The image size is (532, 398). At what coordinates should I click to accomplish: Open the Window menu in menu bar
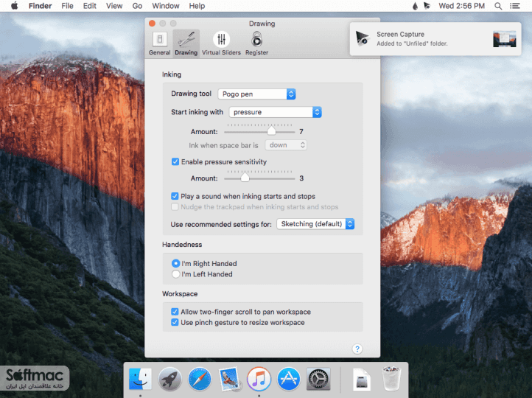166,6
